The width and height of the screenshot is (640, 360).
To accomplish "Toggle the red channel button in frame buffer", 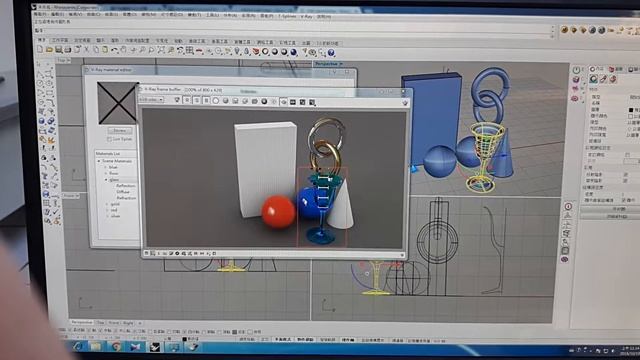I will (187, 100).
